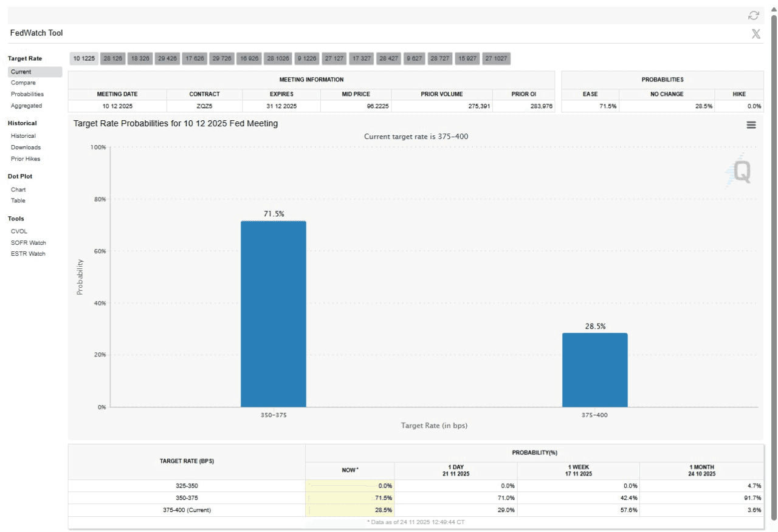Click the 375-400 probability bar
The image size is (778, 532).
coord(594,370)
